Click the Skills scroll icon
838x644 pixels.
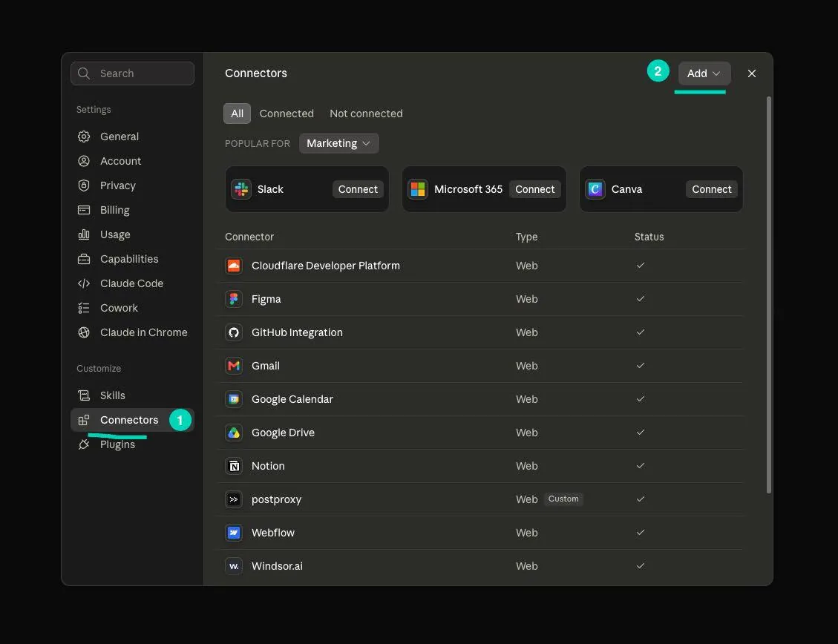pos(84,395)
